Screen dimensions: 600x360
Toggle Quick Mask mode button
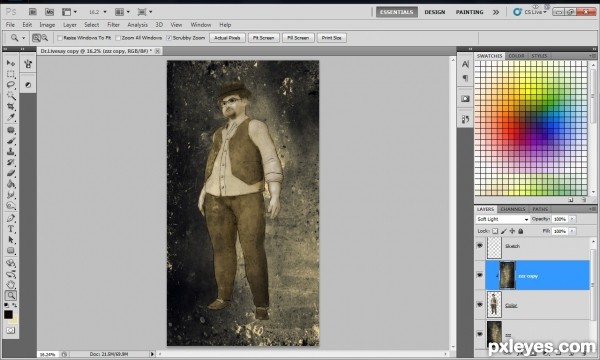tap(11, 331)
